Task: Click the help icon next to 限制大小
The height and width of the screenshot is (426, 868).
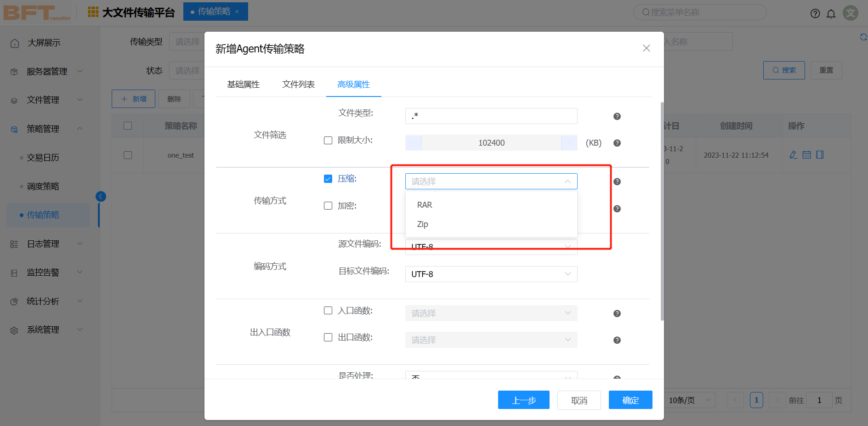Action: (x=617, y=143)
